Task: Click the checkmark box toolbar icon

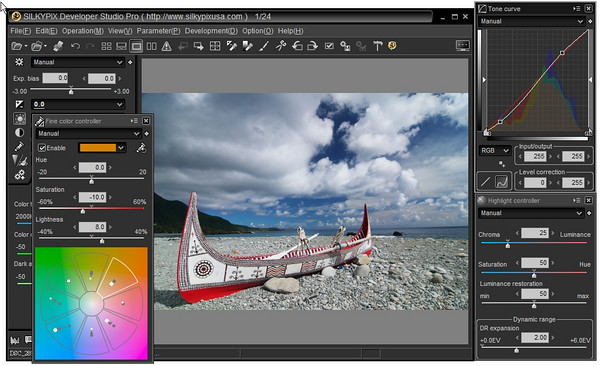Action: click(x=329, y=46)
